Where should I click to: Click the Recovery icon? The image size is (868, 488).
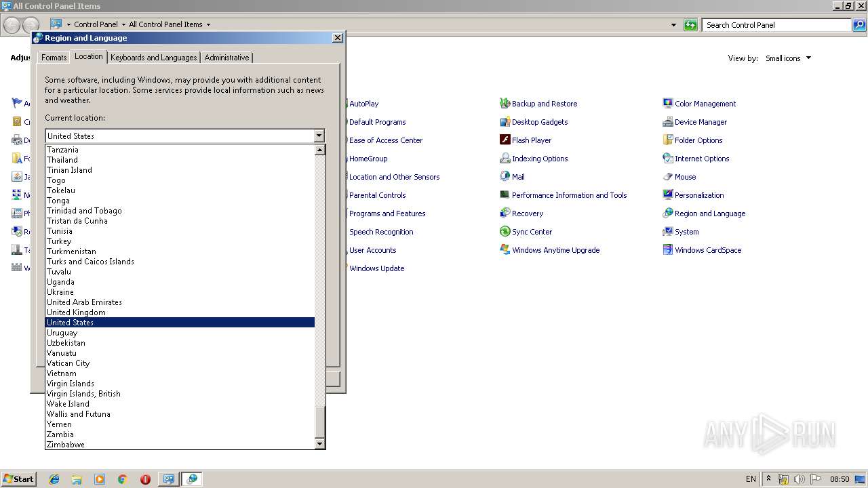click(505, 213)
